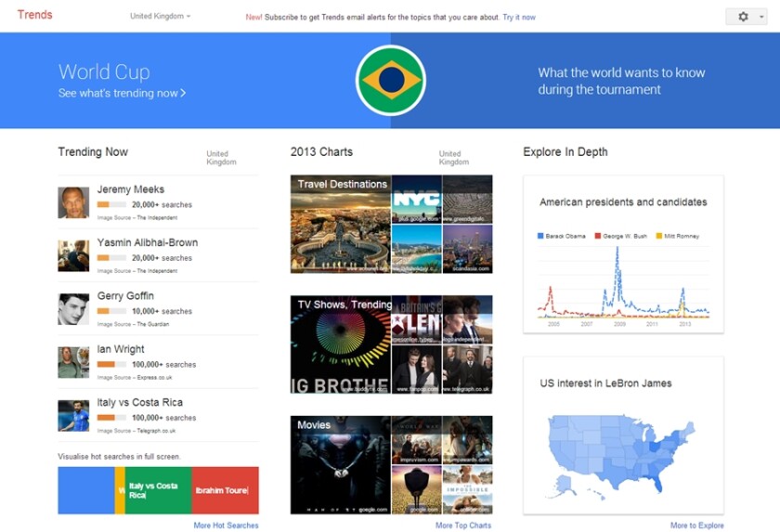Open the Gerry Goffin trending search
Screen dimensions: 780x532
(125, 296)
